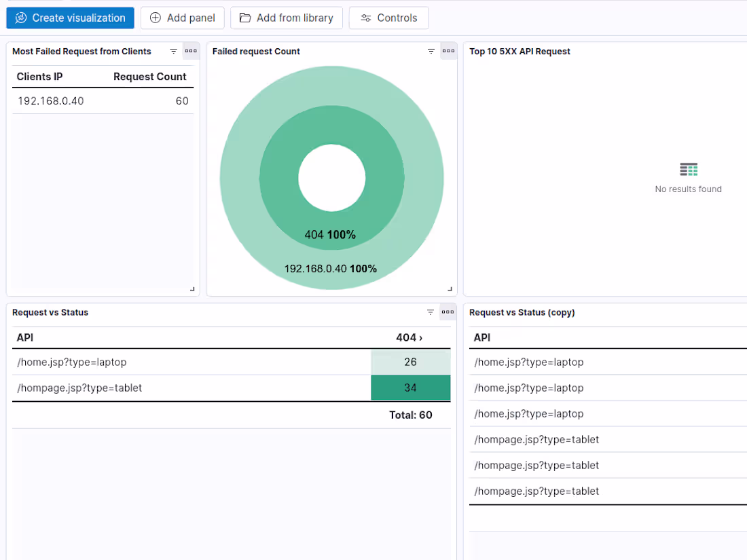The height and width of the screenshot is (560, 747).
Task: Open filter icon on Most Failed Request panel
Action: coord(173,51)
